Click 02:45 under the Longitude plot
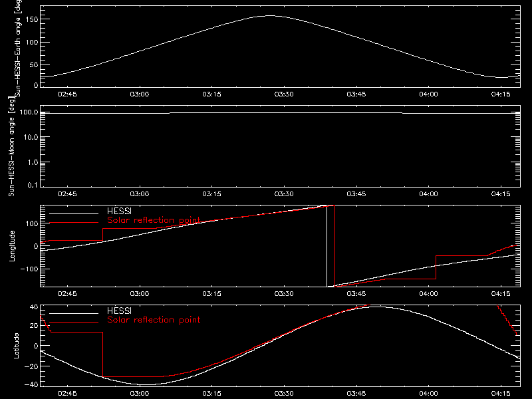532x399 pixels. [x=67, y=294]
